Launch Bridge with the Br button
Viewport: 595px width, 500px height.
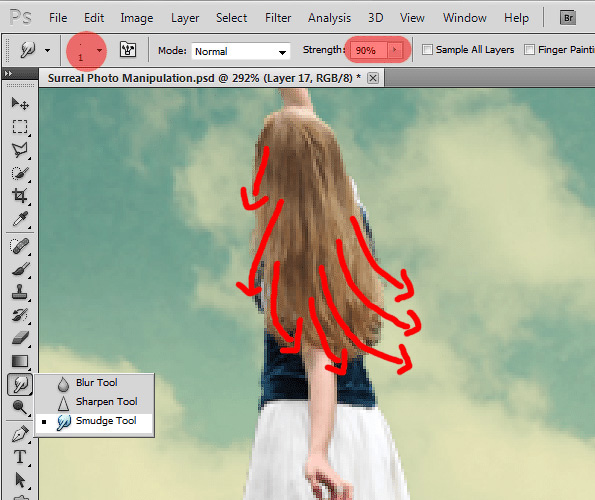[568, 18]
